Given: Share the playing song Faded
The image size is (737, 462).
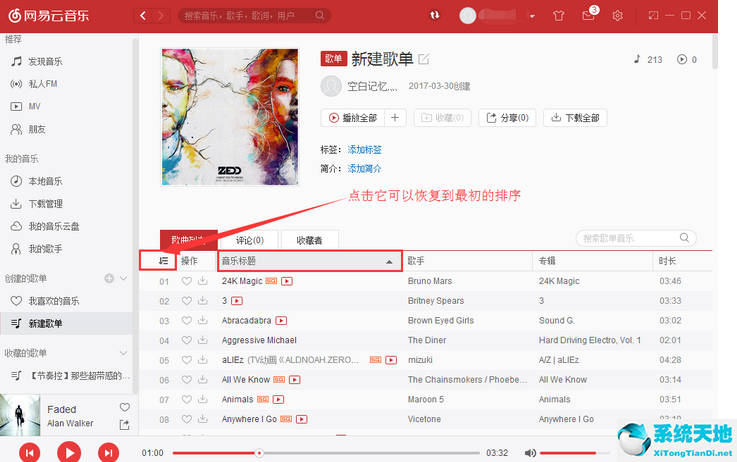Looking at the screenshot, I should pos(125,425).
